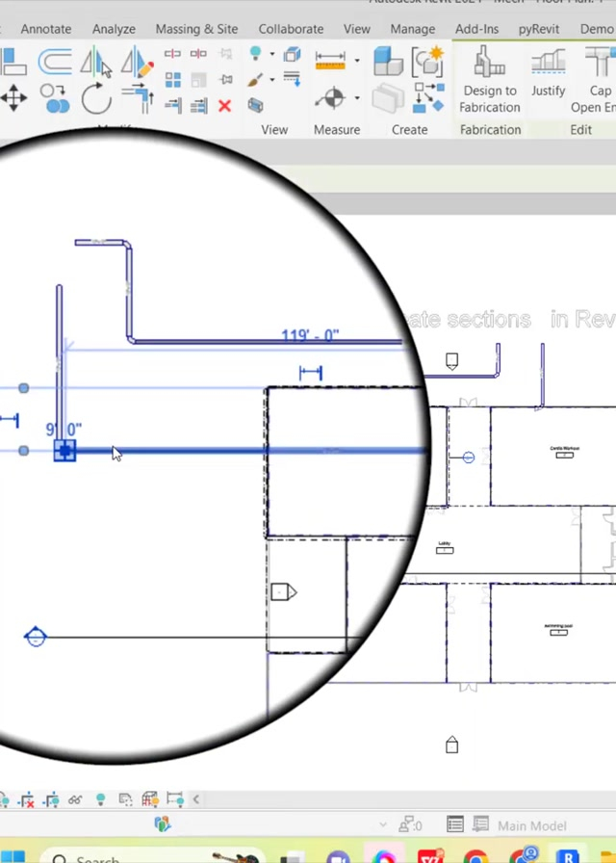Viewport: 616px width, 863px height.
Task: Click the Rotate tool icon
Action: point(96,98)
